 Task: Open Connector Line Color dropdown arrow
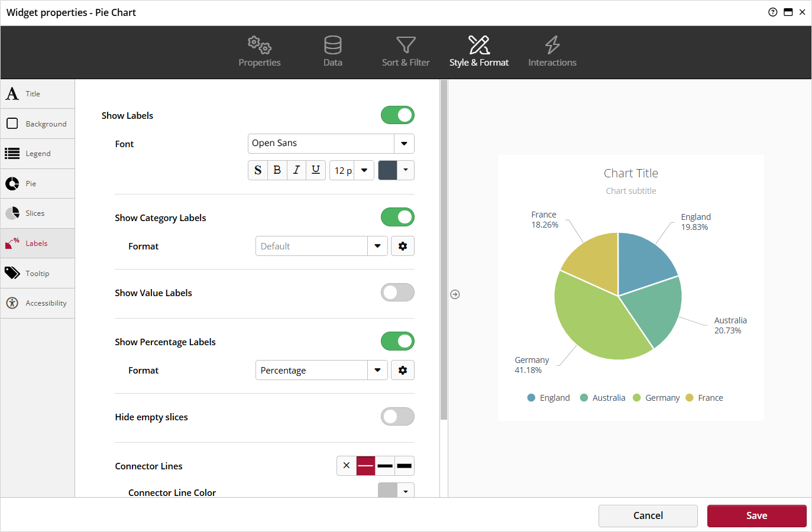click(x=406, y=491)
